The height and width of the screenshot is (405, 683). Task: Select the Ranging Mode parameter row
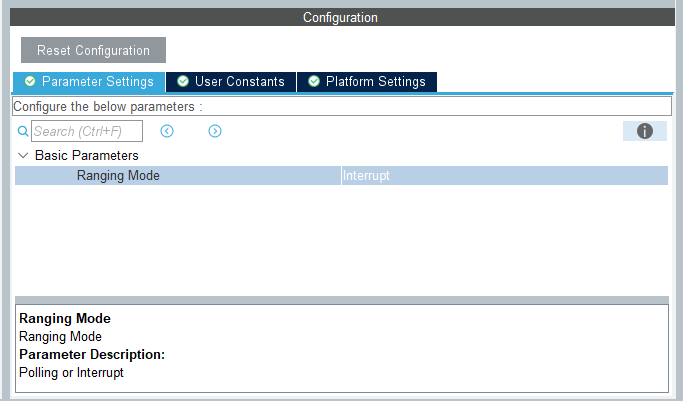[x=342, y=176]
